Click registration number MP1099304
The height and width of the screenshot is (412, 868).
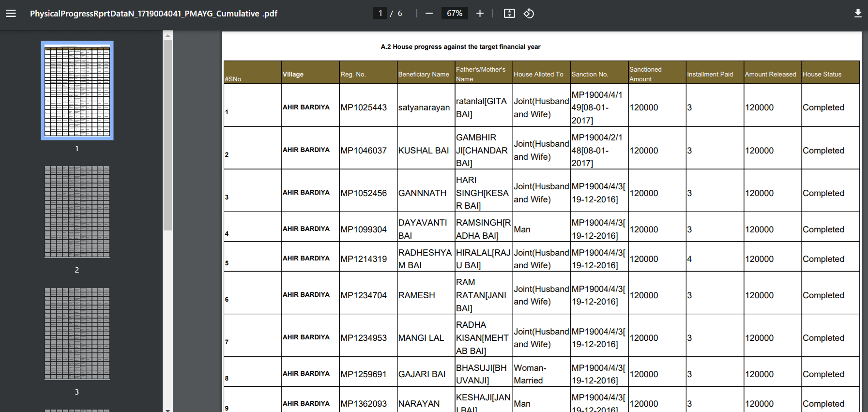point(364,229)
